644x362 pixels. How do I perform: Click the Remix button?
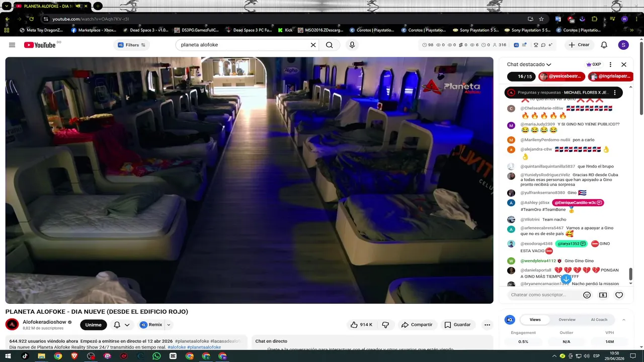(x=151, y=325)
